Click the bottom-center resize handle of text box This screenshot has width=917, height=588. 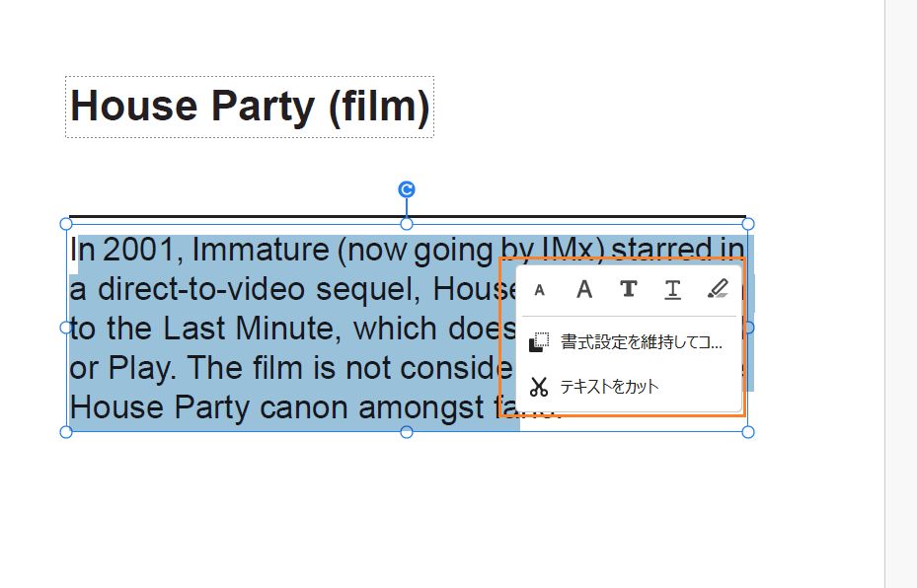coord(407,432)
